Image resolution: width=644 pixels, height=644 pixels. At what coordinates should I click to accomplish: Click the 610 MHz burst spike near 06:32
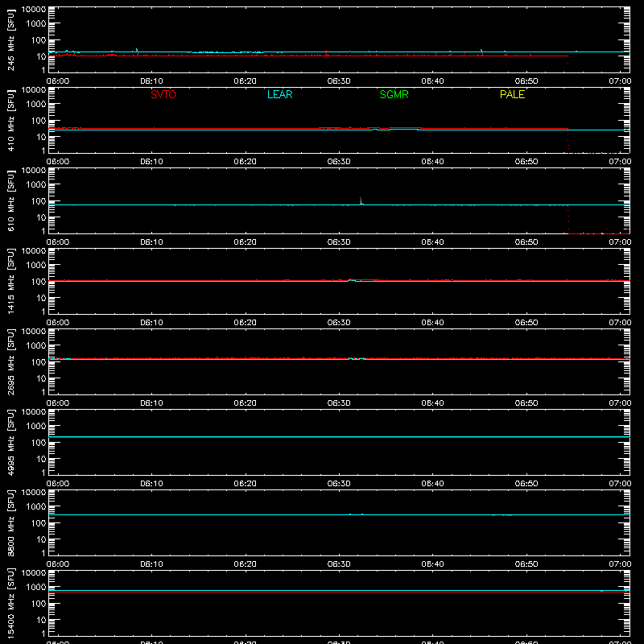[x=361, y=200]
